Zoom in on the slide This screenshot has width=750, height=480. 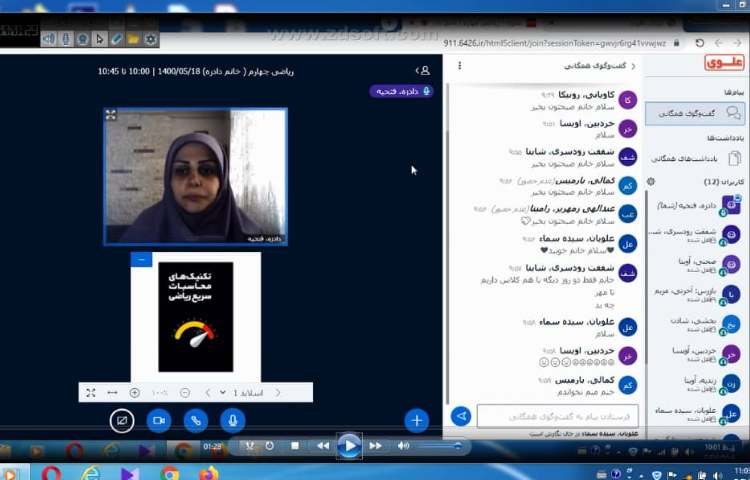(x=135, y=393)
